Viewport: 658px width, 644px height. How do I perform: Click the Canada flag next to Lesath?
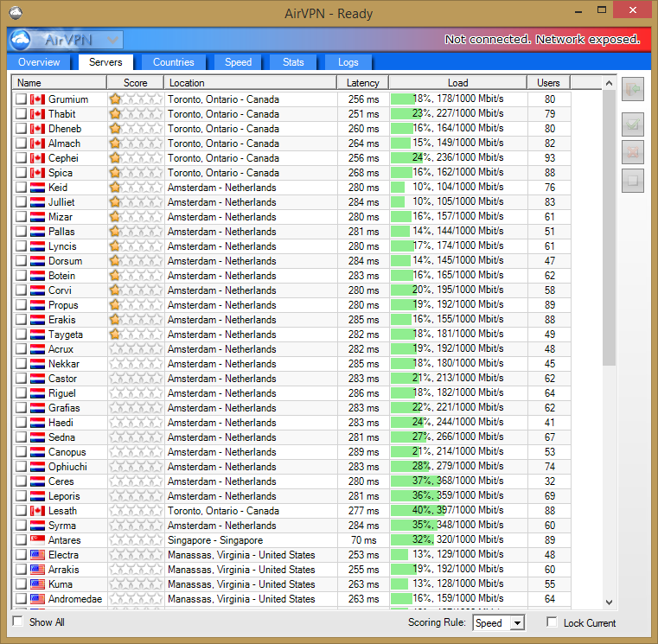(x=37, y=511)
